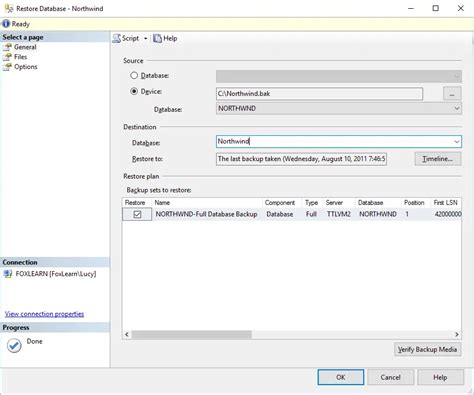This screenshot has height=395, width=474.
Task: Click the TTLVM2 server cell
Action: [x=339, y=214]
